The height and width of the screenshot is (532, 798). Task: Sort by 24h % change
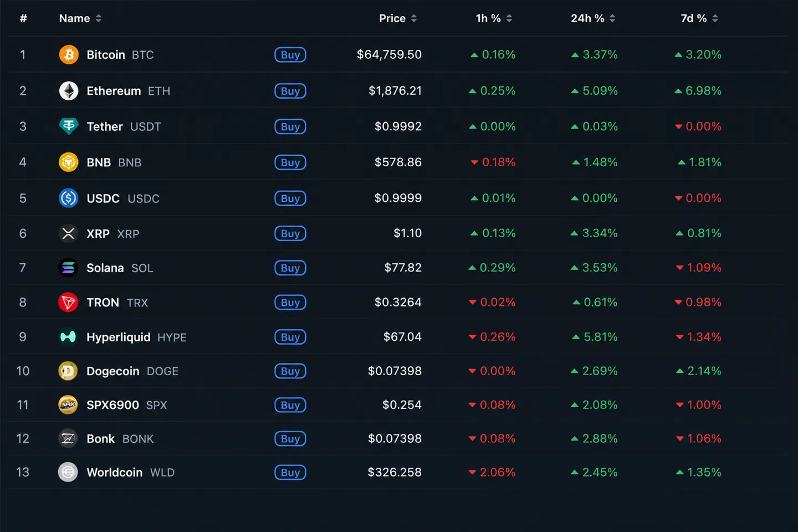click(x=593, y=18)
